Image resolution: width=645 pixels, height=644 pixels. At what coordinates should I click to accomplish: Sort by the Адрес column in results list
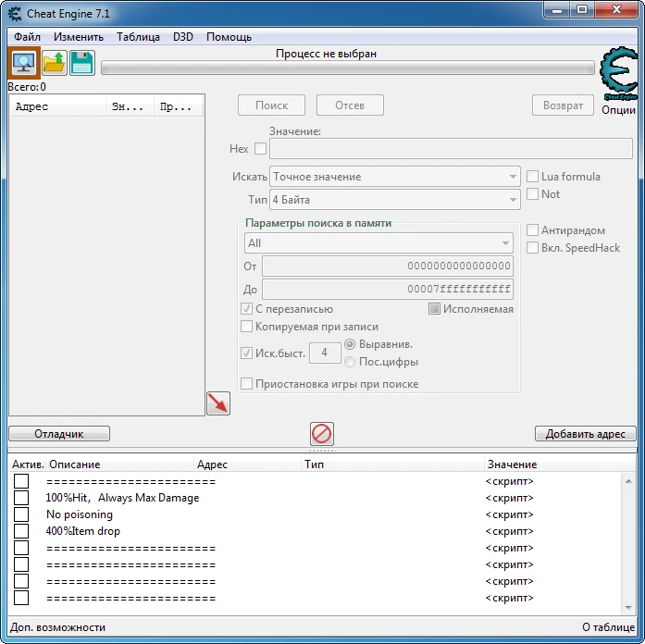point(57,106)
